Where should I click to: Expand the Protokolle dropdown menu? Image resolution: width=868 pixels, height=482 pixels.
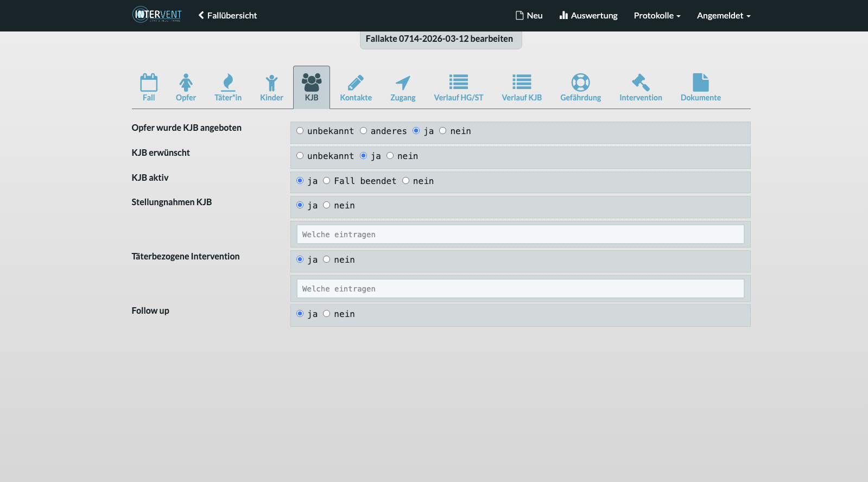[657, 16]
